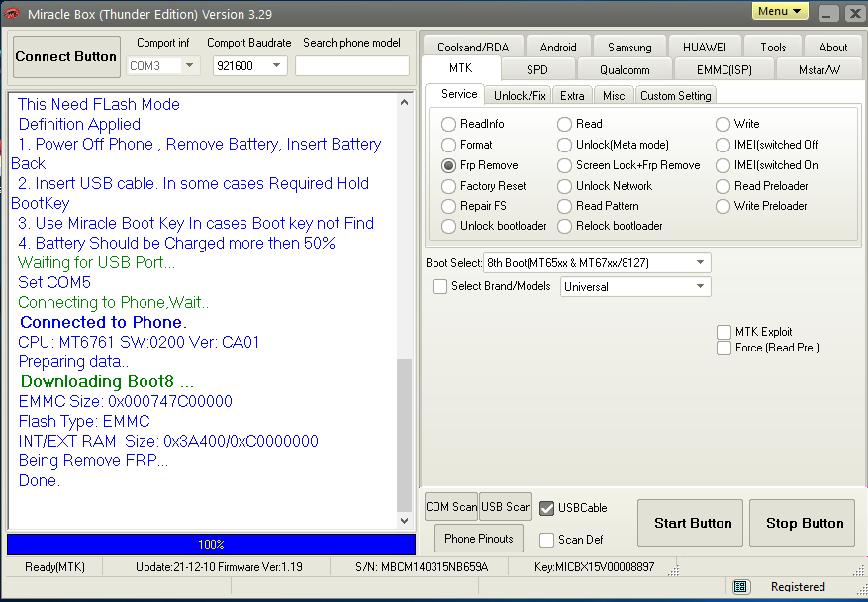This screenshot has width=868, height=602.
Task: Click the Key:MICBX15V00008897 status entry
Action: click(594, 567)
